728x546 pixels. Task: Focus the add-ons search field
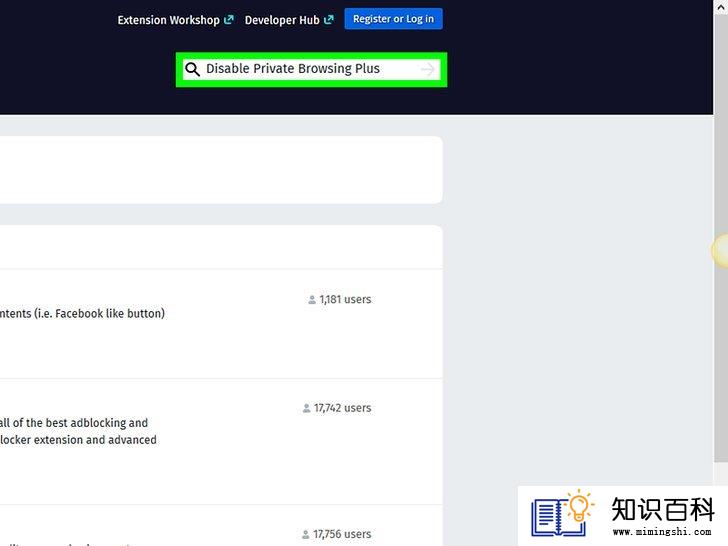(311, 69)
